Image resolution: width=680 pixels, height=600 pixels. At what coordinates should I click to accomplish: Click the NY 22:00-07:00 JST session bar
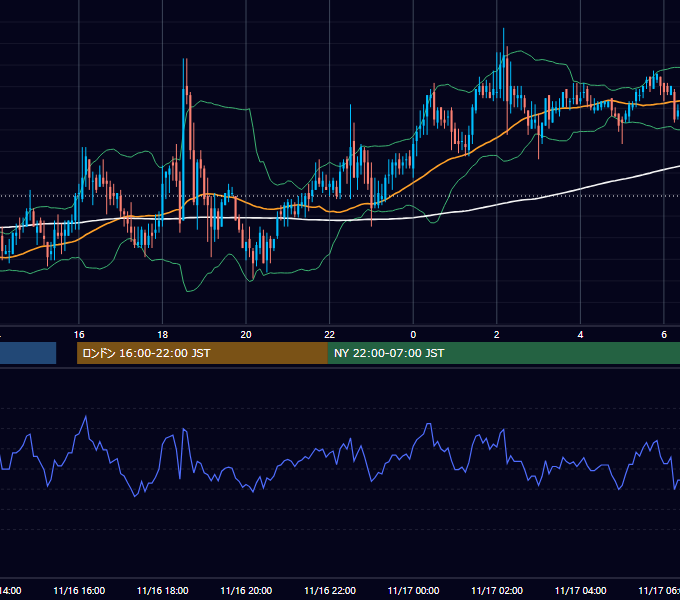pyautogui.click(x=503, y=353)
